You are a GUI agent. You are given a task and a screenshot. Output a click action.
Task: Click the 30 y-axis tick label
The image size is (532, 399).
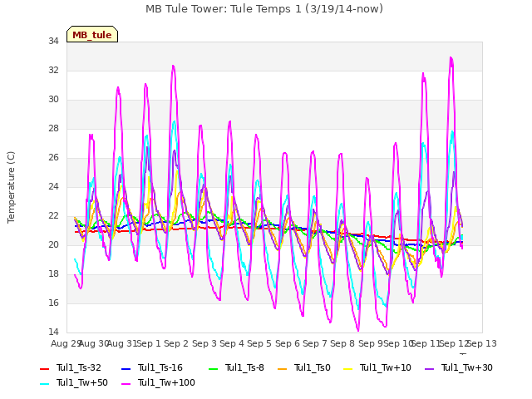coord(53,100)
